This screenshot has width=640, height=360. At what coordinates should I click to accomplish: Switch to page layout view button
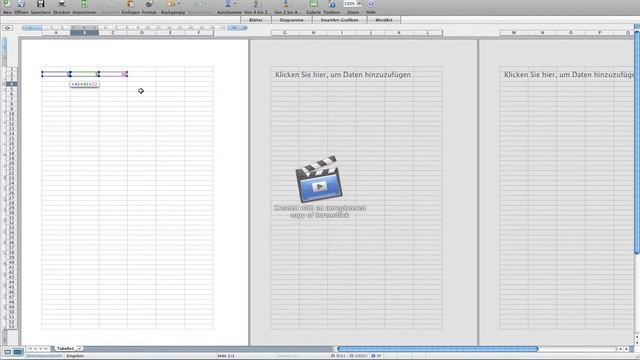18,352
